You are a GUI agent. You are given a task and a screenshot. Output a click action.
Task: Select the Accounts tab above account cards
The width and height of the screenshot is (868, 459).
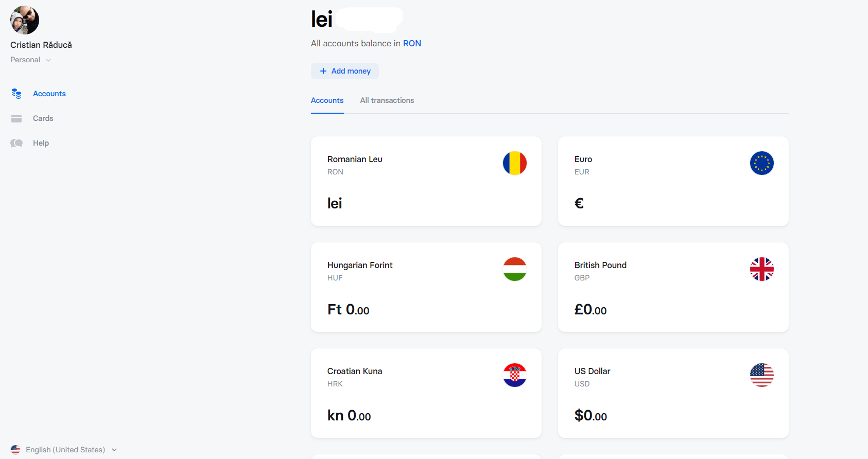point(327,100)
